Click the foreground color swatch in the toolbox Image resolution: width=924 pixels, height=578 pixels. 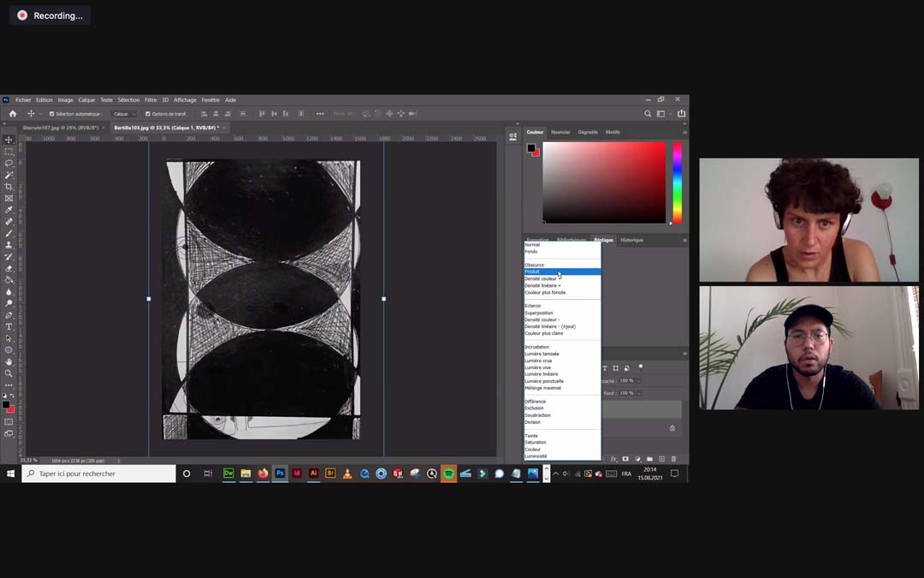coord(6,404)
